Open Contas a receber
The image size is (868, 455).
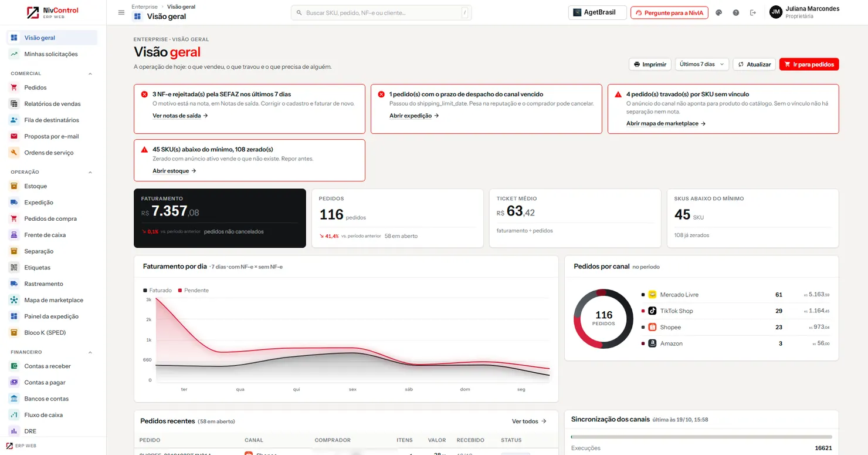click(x=52, y=366)
